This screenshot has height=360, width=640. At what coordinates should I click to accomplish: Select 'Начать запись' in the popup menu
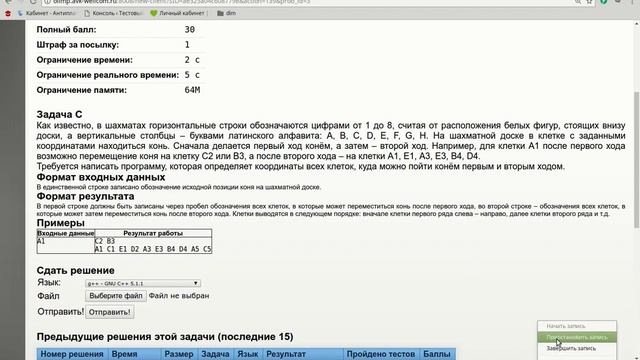[x=577, y=326]
